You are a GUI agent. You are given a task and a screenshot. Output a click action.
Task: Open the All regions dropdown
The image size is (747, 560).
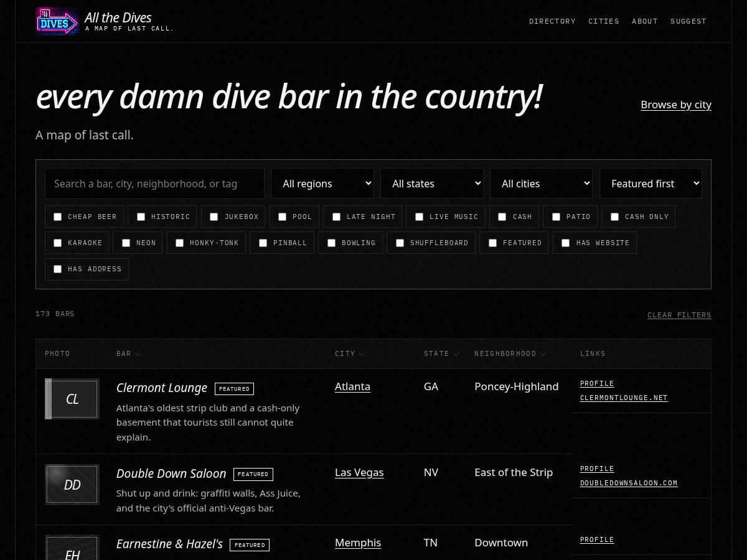coord(322,184)
